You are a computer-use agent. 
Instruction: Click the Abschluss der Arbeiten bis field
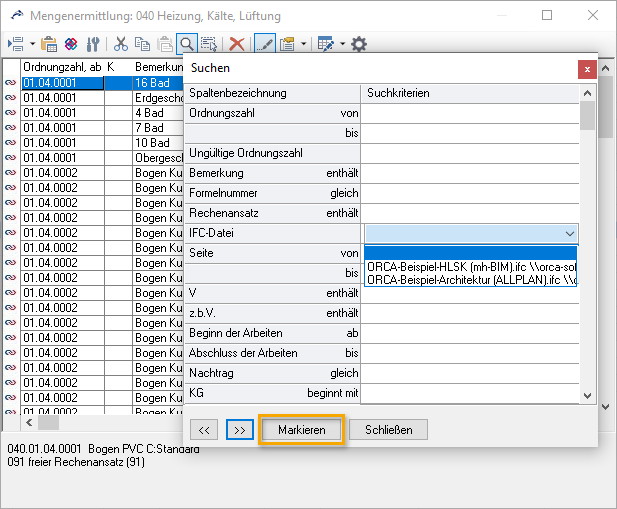pos(470,354)
